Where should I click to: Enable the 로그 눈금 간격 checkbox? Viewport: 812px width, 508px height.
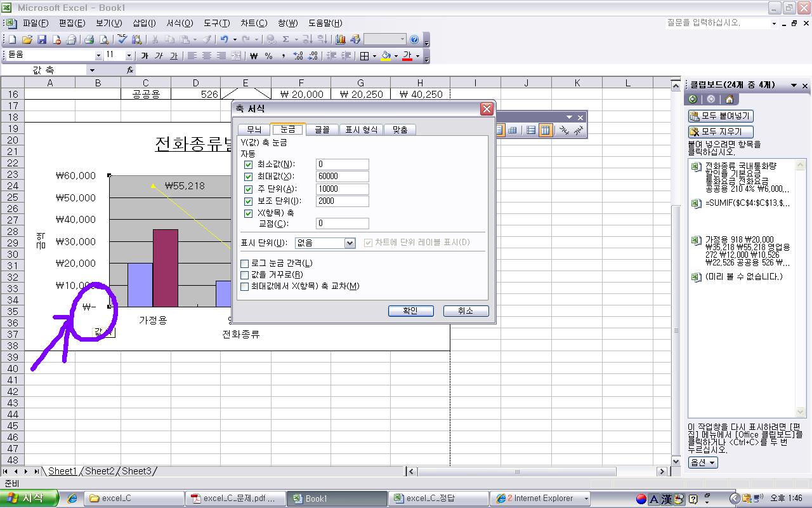(245, 263)
